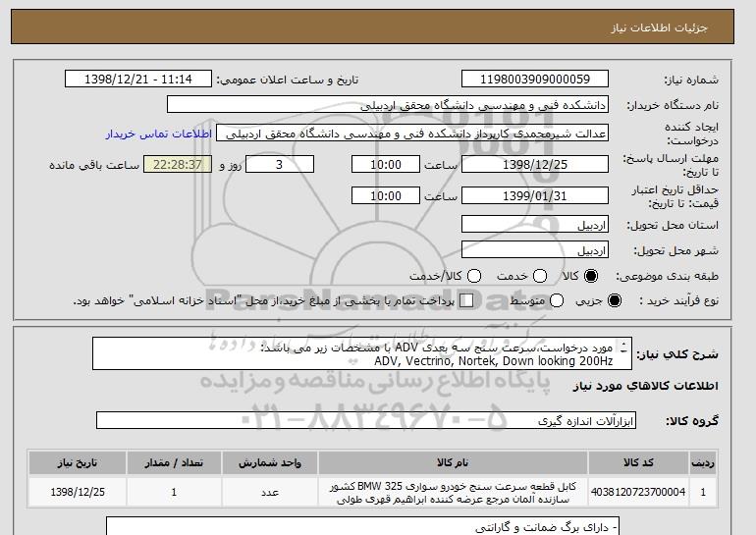Click the تعداد / مقدار column header
Image resolution: width=756 pixels, height=535 pixels.
click(x=174, y=462)
